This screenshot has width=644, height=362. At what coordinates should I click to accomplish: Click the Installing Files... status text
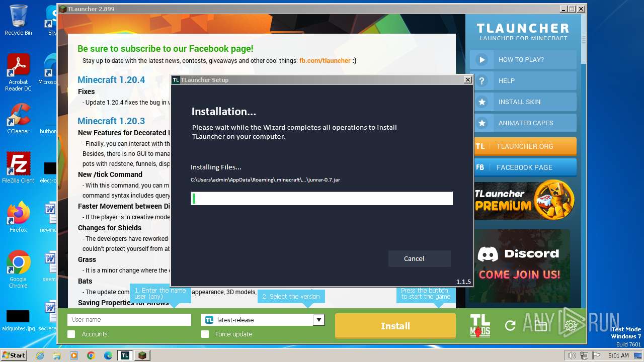[216, 167]
